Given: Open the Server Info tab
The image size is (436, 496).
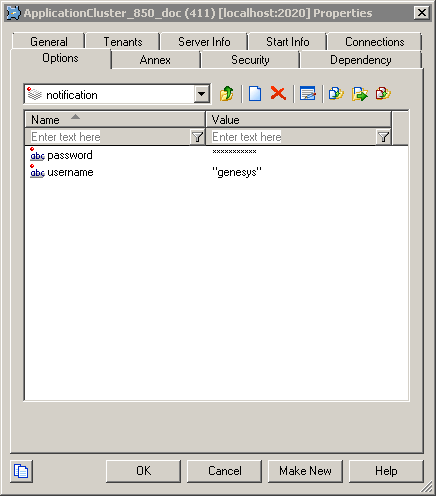Looking at the screenshot, I should [204, 42].
